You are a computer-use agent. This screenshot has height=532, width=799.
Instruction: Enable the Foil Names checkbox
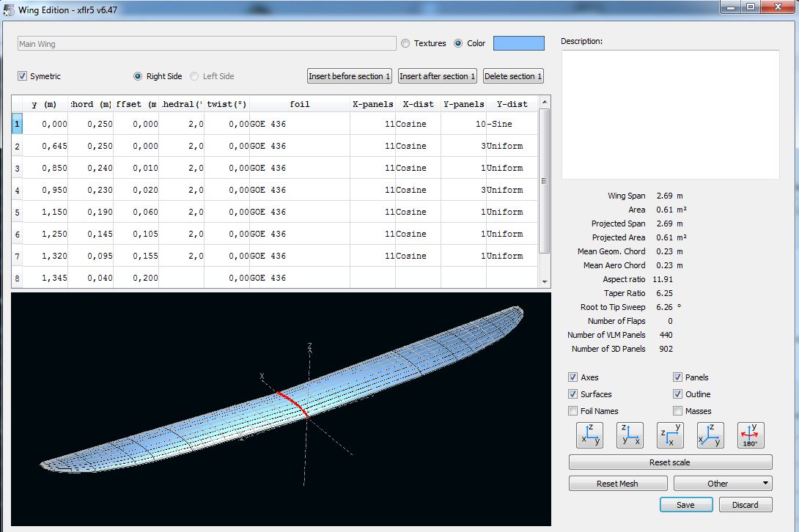point(573,411)
